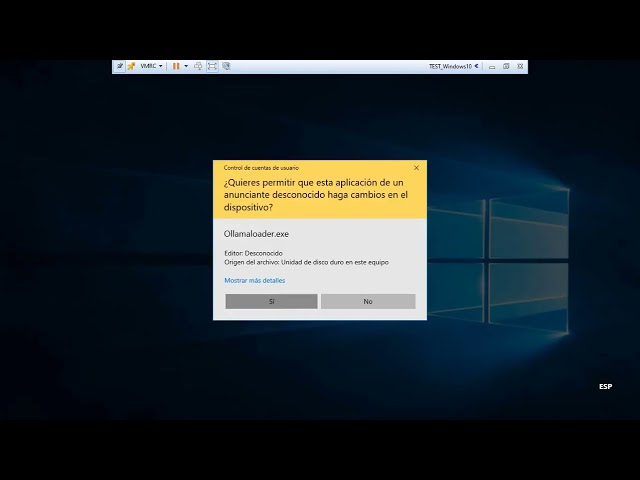640x480 pixels.
Task: Click the blue arrow next to TEST_Windows10
Action: (476, 66)
